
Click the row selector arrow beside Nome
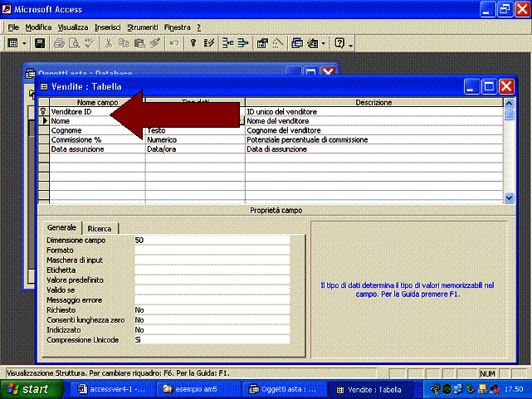[43, 121]
